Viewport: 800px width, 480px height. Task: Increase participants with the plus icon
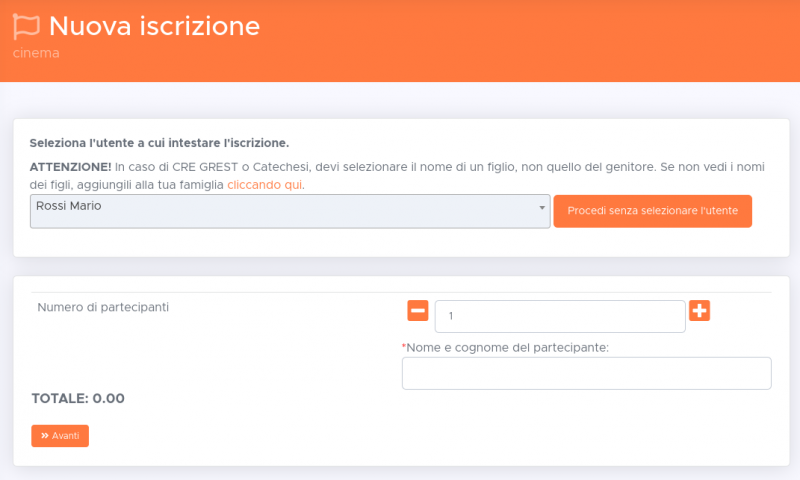tap(700, 311)
